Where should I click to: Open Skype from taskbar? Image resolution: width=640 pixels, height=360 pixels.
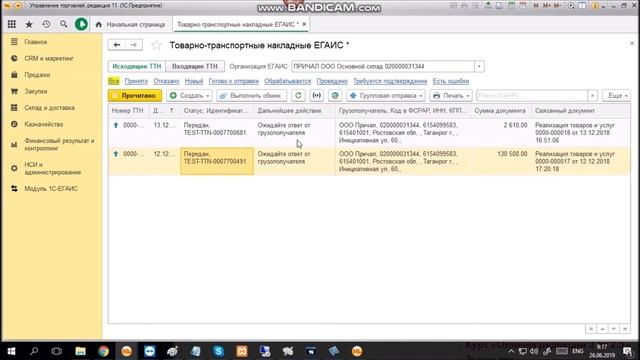click(218, 351)
